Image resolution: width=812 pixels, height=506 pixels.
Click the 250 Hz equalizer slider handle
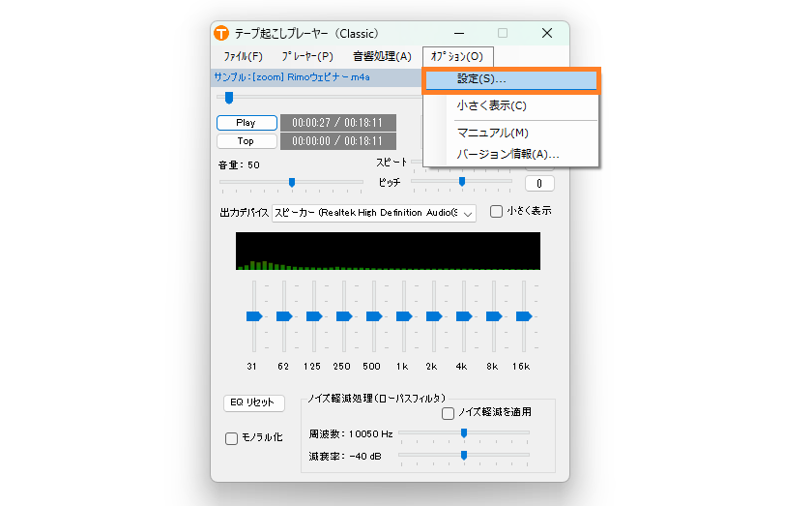pyautogui.click(x=343, y=316)
